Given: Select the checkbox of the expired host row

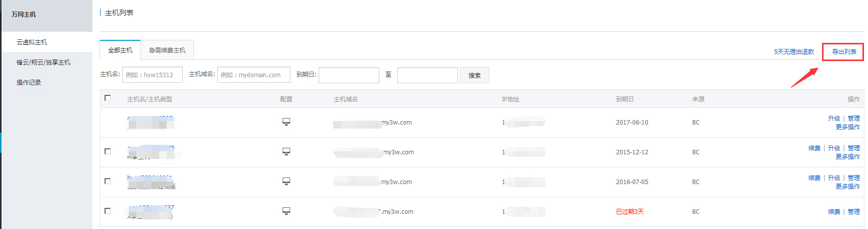Looking at the screenshot, I should pos(108,211).
